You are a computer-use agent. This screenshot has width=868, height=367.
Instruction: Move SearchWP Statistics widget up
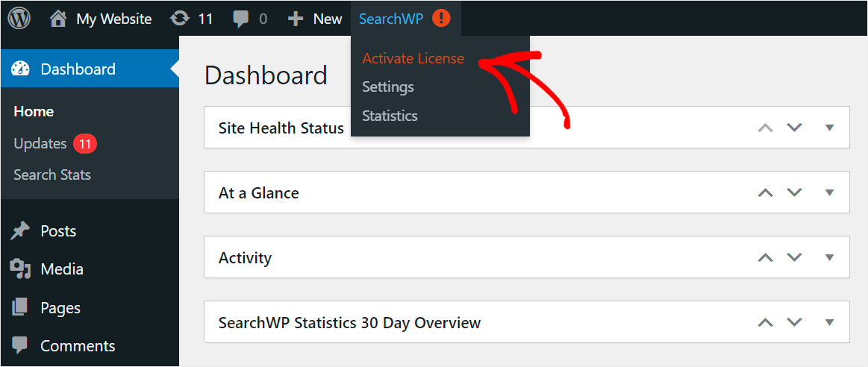765,322
